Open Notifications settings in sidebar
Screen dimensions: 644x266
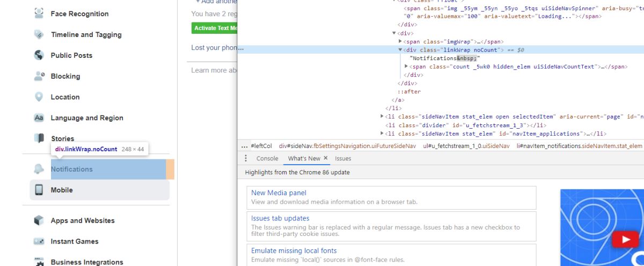pyautogui.click(x=71, y=169)
